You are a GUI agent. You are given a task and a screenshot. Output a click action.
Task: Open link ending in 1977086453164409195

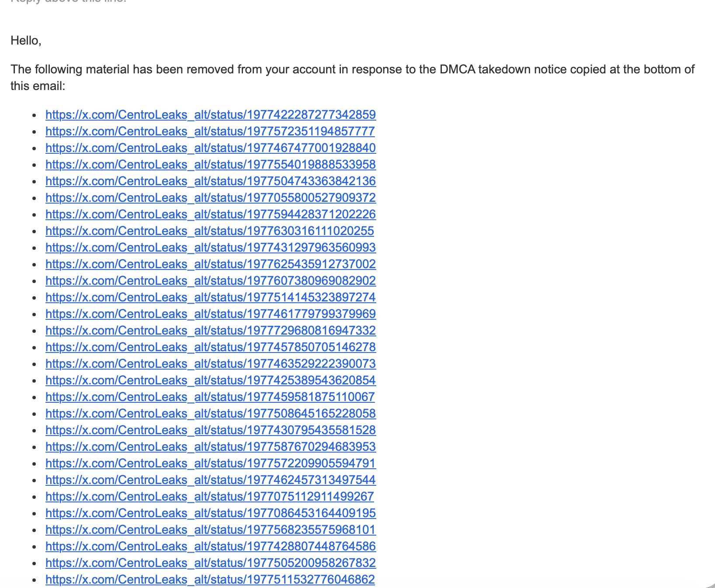(x=211, y=513)
